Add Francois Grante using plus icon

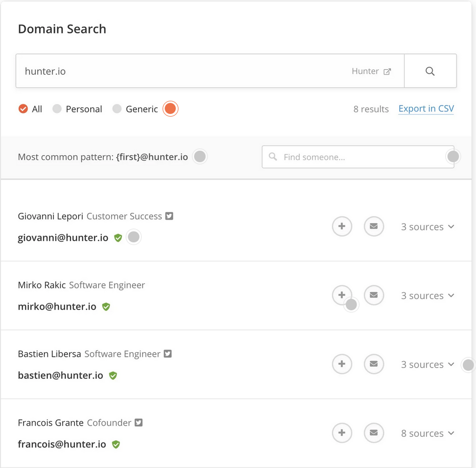point(342,433)
